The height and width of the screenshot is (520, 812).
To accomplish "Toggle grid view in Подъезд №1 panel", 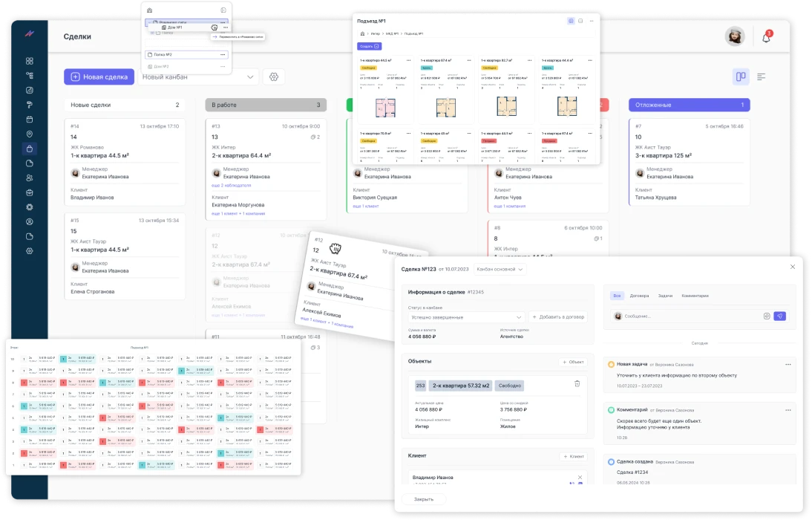I will 571,21.
